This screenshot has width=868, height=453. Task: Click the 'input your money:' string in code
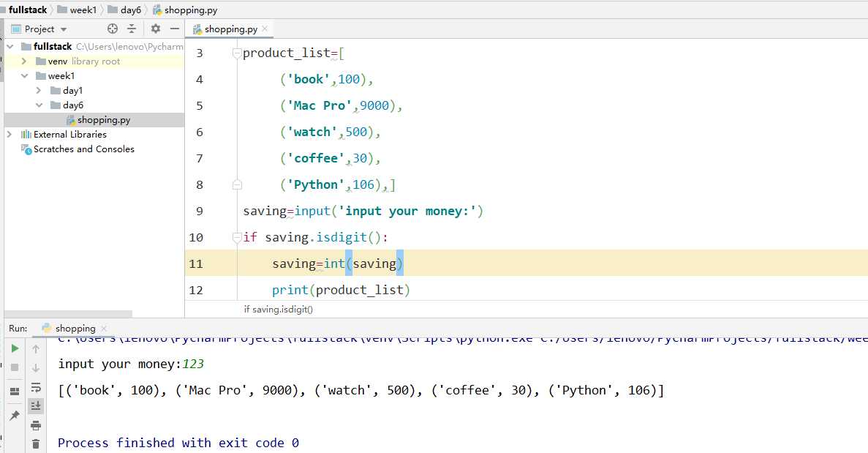407,211
